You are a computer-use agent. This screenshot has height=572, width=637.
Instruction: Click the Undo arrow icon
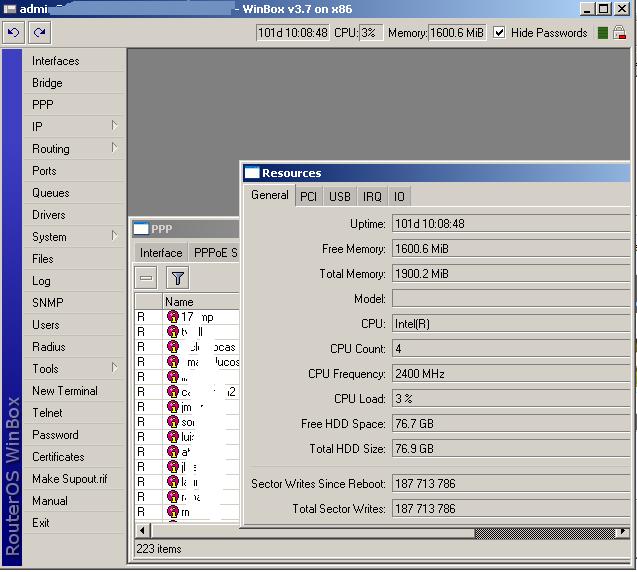[13, 32]
